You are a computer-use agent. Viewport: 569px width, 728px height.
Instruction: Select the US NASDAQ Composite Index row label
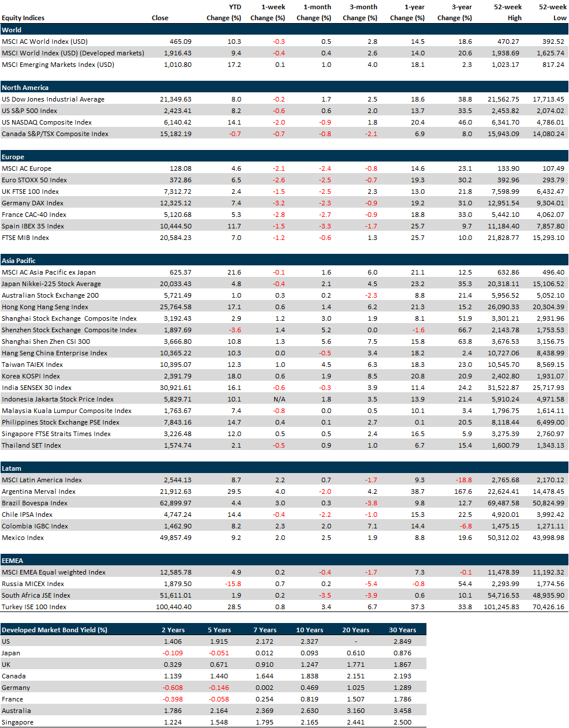(x=47, y=122)
